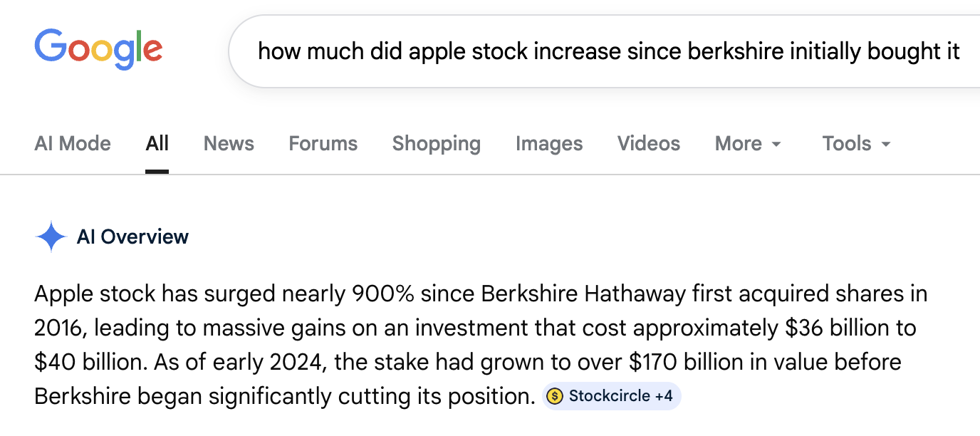Switch to AI Mode tab

tap(73, 144)
